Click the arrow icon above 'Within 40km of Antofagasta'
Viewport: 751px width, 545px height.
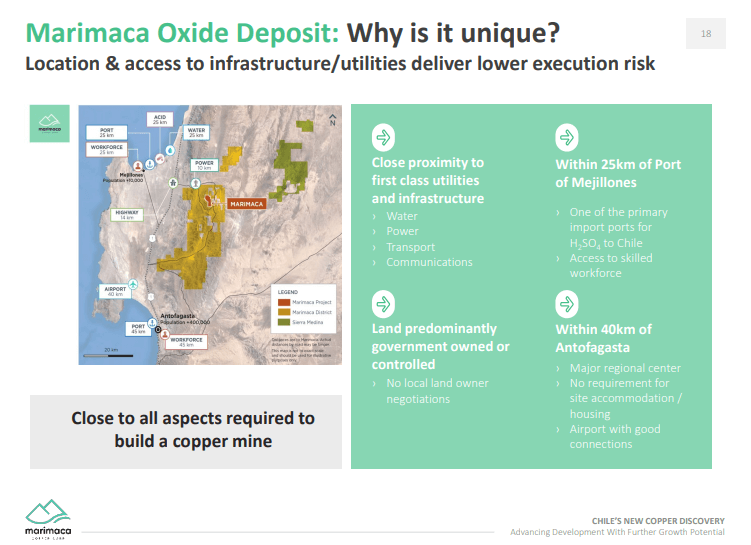coord(567,304)
